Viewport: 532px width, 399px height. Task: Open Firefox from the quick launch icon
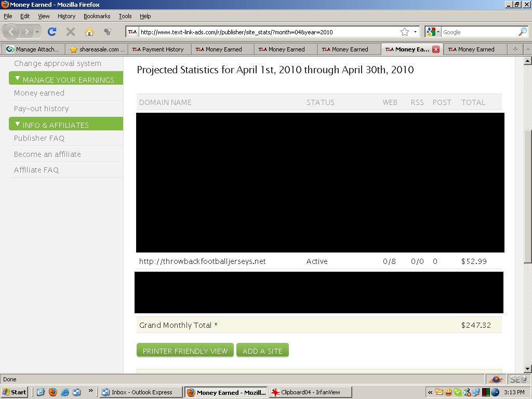coord(52,392)
